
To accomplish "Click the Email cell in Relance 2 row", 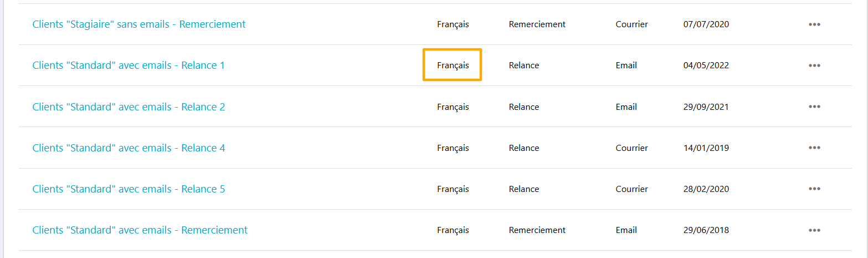I will pyautogui.click(x=626, y=107).
